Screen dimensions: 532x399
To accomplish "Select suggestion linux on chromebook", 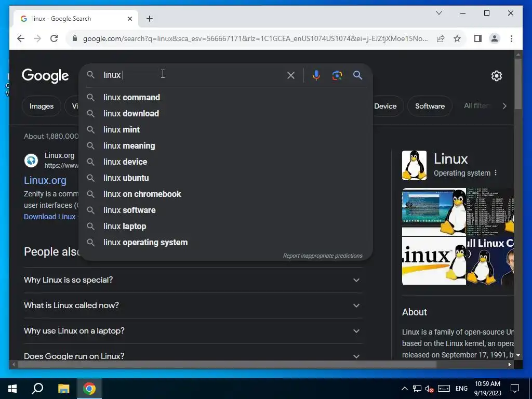I will (225, 194).
